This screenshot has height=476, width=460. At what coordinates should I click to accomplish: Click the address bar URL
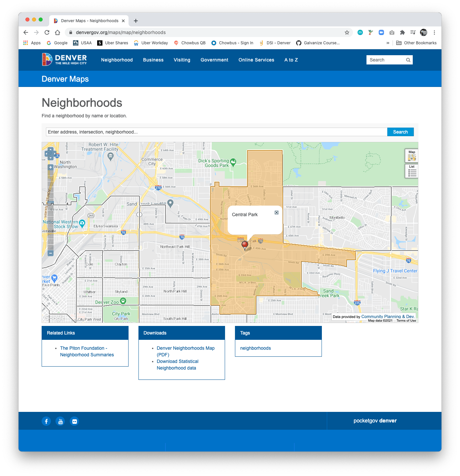(121, 32)
